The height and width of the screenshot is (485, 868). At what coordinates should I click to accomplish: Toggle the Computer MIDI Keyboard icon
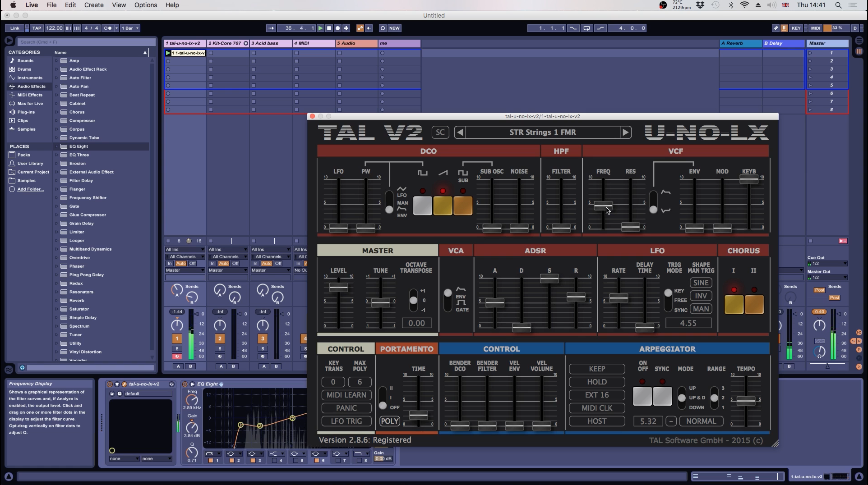pos(784,28)
